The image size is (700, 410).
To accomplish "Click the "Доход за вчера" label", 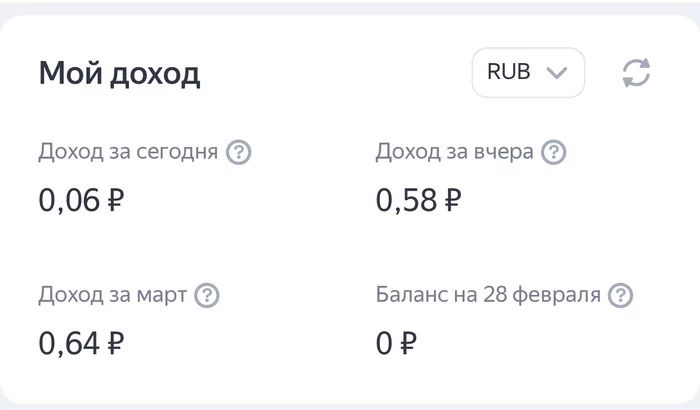I will coord(454,153).
